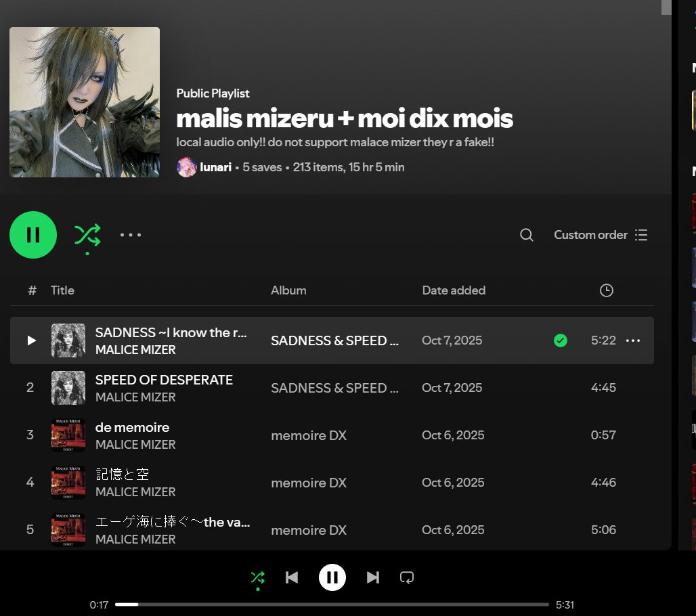
Task: Open the playlist cover image
Action: pos(85,102)
